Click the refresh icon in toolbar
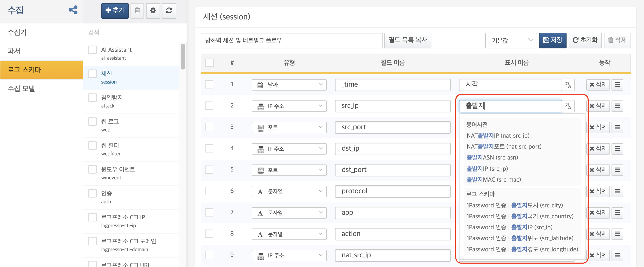 click(169, 11)
